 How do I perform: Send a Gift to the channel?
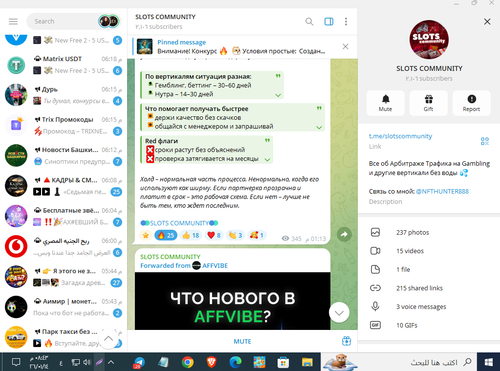428,103
